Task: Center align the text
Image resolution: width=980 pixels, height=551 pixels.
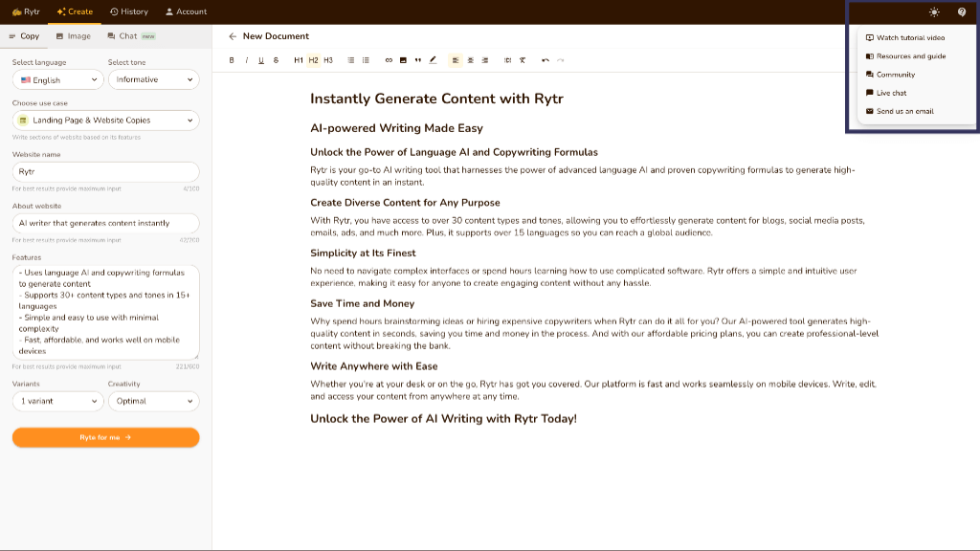Action: point(470,60)
